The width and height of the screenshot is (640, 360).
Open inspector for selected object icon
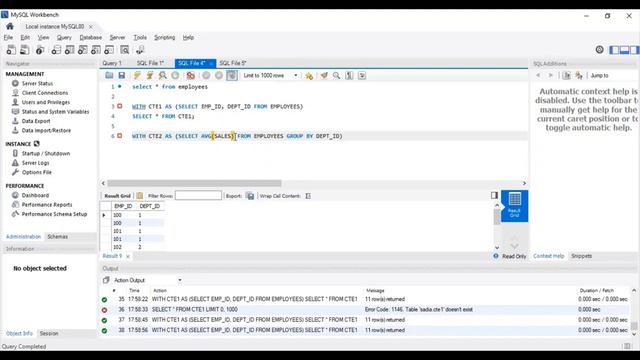(40, 50)
